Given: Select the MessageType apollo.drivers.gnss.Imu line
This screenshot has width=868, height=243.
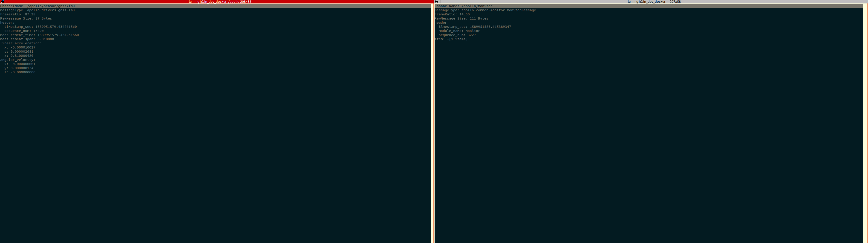Looking at the screenshot, I should click(38, 10).
